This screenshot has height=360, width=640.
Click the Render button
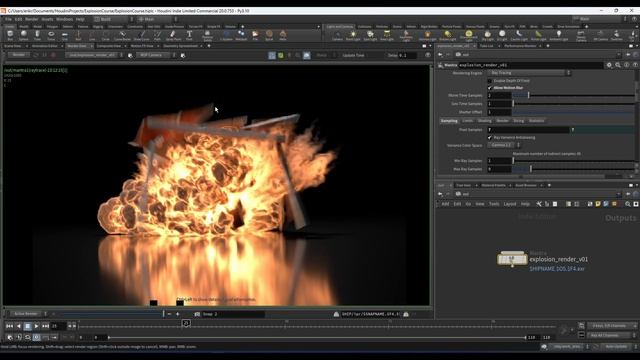click(18, 55)
